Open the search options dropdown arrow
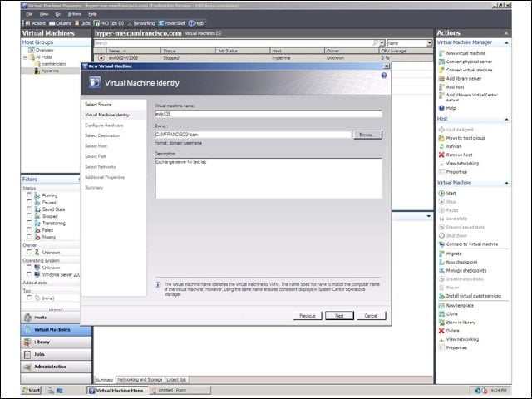The image size is (532, 399). (382, 43)
